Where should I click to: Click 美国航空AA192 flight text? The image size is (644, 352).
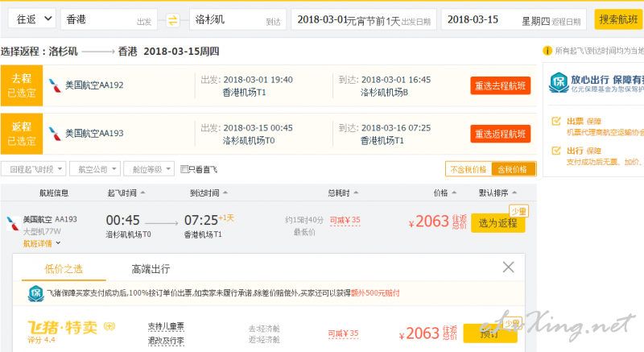(94, 85)
